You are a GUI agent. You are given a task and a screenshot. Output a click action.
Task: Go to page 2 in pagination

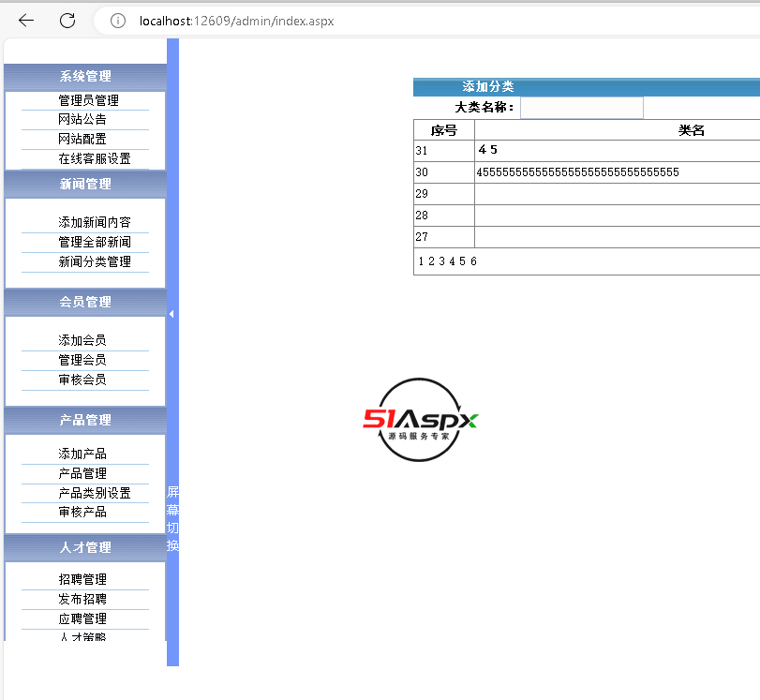click(x=431, y=261)
